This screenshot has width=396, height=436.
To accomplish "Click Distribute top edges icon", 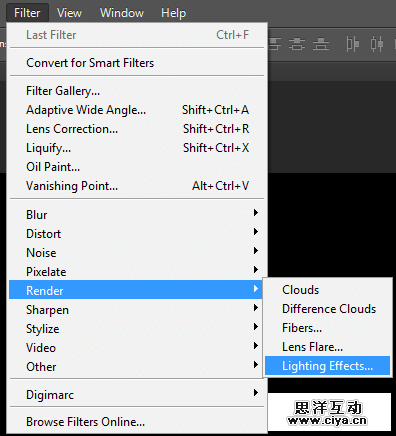I will pos(275,44).
